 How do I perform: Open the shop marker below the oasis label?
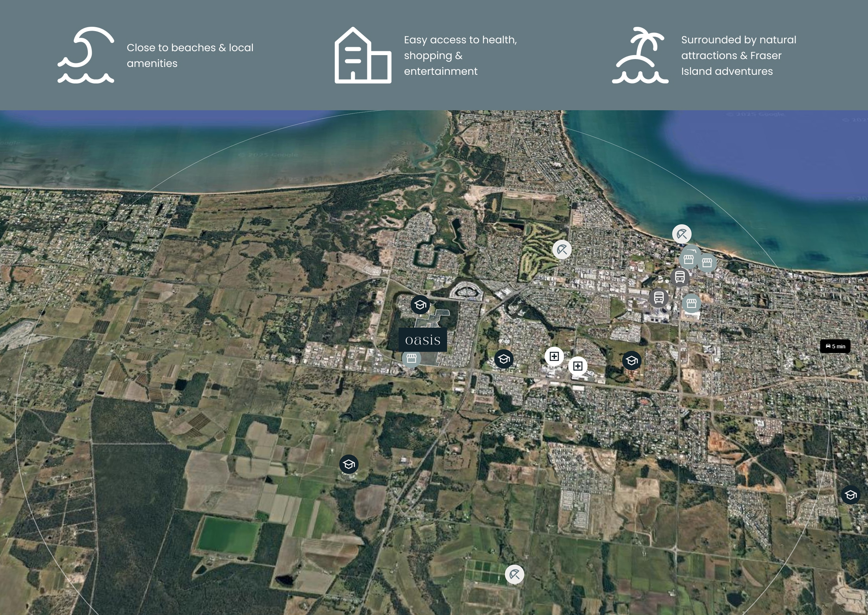412,358
